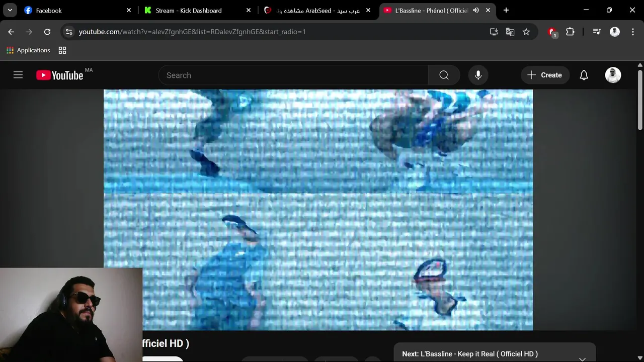Restore down the Chrome window
This screenshot has width=644, height=362.
[609, 10]
